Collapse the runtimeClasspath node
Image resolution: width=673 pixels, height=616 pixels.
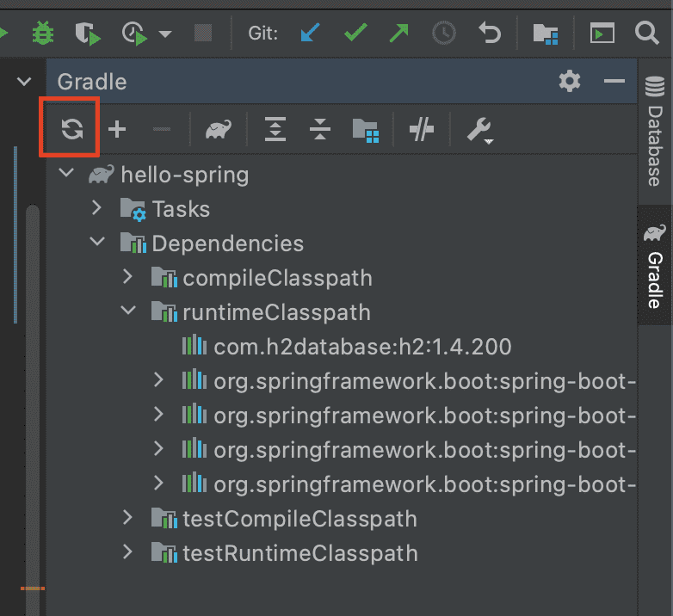pyautogui.click(x=128, y=310)
